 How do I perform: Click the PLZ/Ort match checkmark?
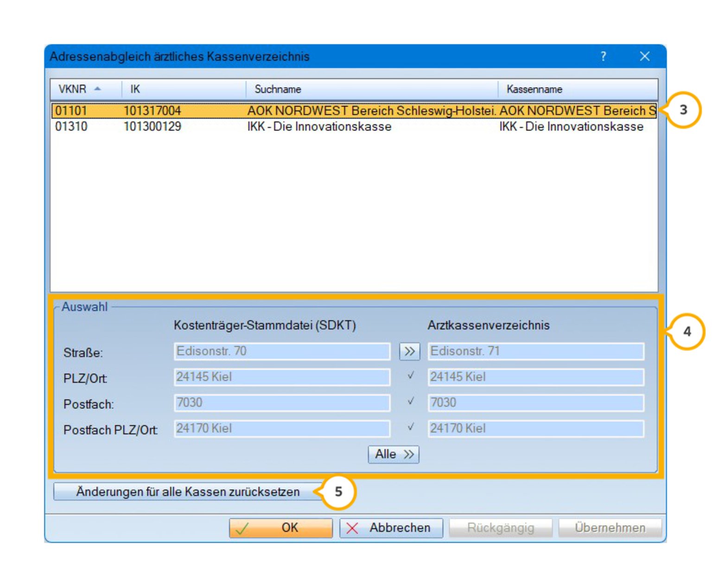click(x=410, y=376)
